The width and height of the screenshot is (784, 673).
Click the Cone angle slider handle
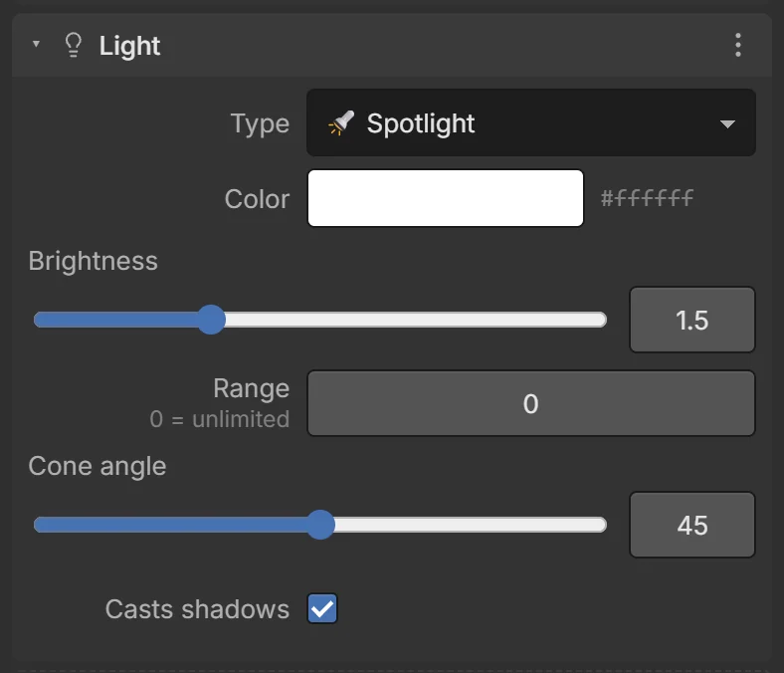click(320, 525)
